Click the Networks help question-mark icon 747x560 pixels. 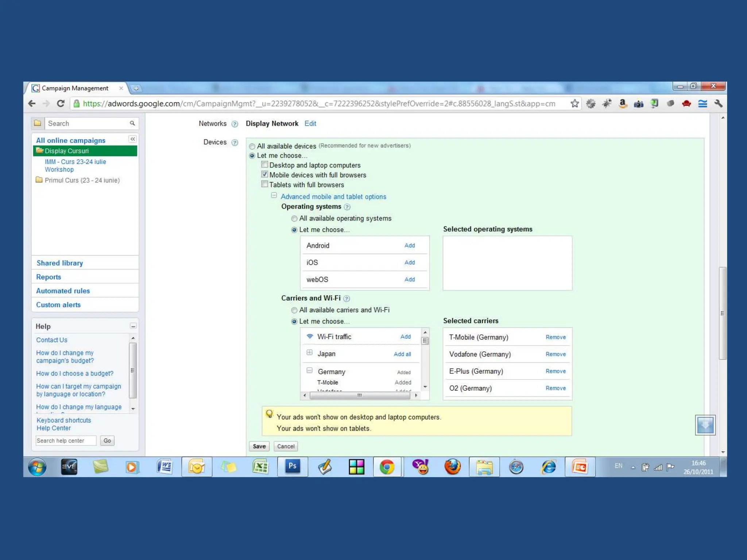click(x=235, y=124)
